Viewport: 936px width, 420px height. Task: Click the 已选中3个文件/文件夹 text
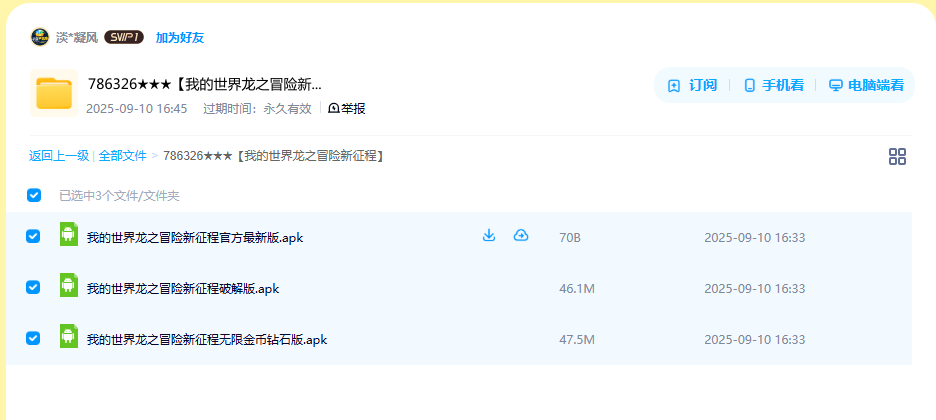(x=119, y=196)
